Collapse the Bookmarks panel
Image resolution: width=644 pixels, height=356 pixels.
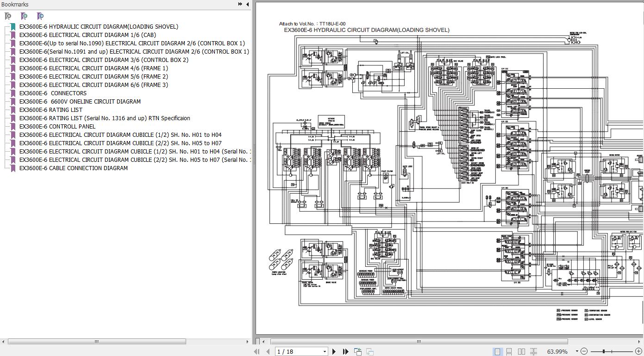click(x=248, y=4)
